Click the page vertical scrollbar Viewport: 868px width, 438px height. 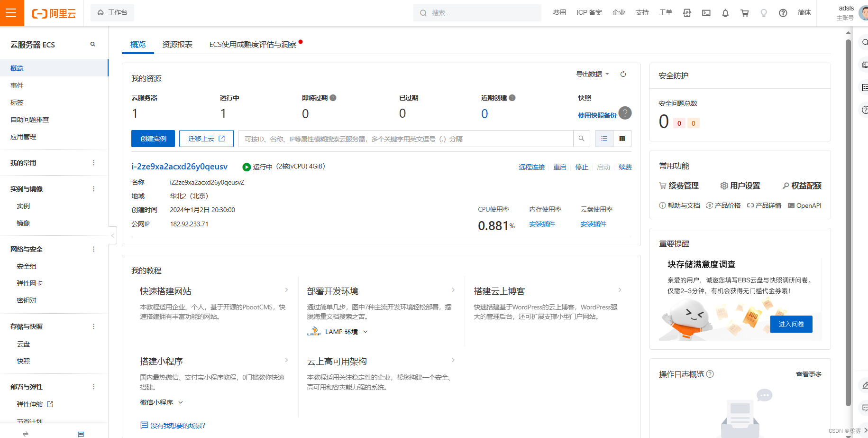tap(849, 223)
